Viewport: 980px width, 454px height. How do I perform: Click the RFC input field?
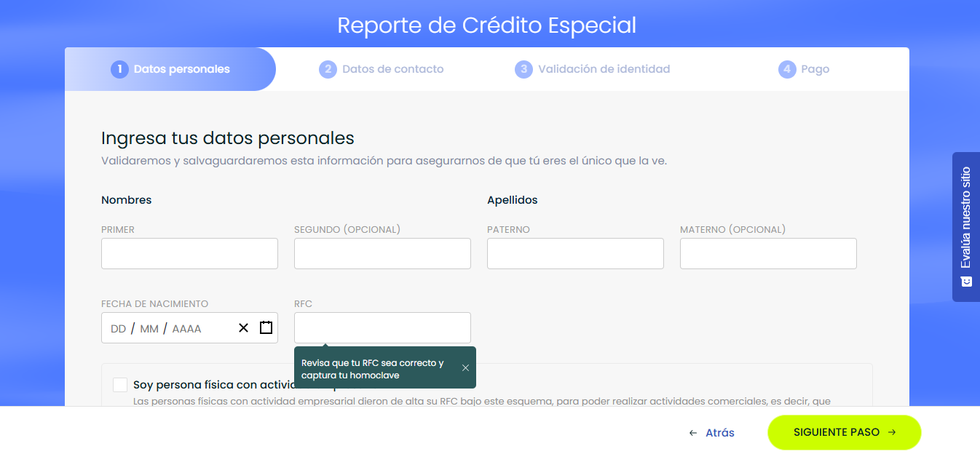[x=382, y=327]
